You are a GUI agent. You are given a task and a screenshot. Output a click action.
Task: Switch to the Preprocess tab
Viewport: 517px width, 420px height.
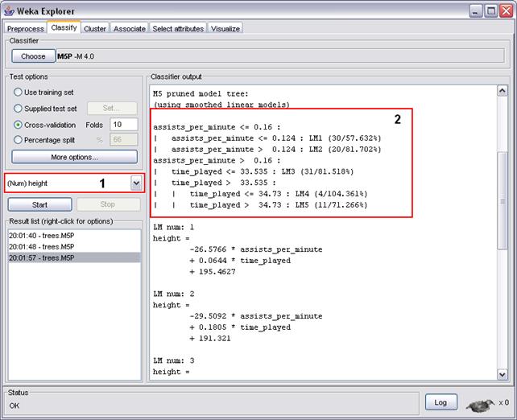click(x=25, y=28)
